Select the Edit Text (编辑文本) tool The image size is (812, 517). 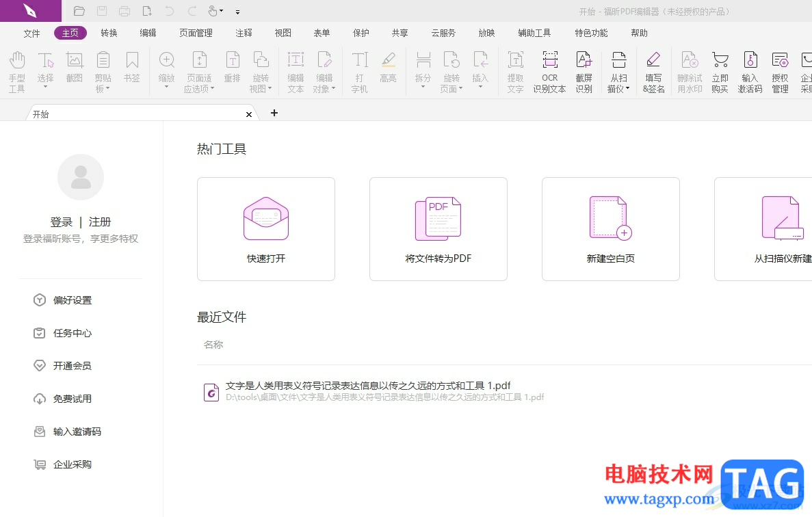(x=296, y=72)
